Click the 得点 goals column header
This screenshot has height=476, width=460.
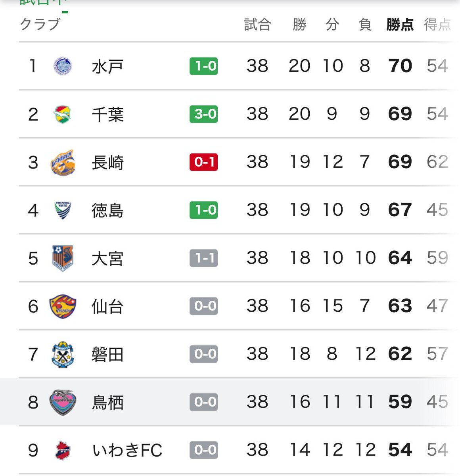[437, 25]
